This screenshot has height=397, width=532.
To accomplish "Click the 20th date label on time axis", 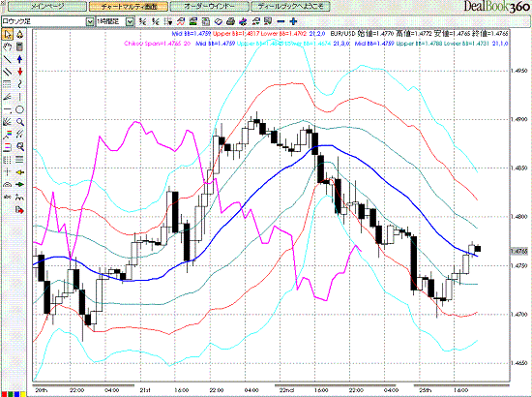I will coord(42,390).
